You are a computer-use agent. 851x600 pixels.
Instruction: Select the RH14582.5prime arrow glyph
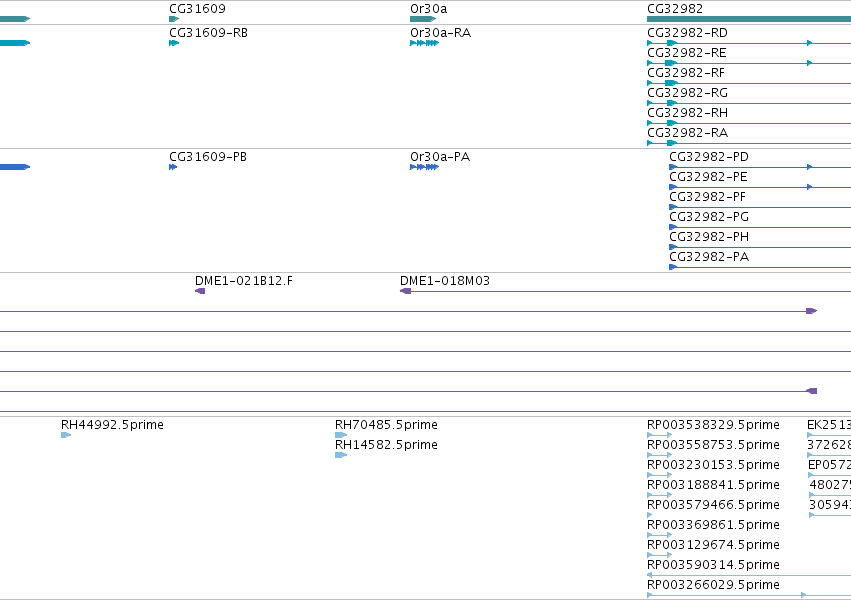coord(341,455)
